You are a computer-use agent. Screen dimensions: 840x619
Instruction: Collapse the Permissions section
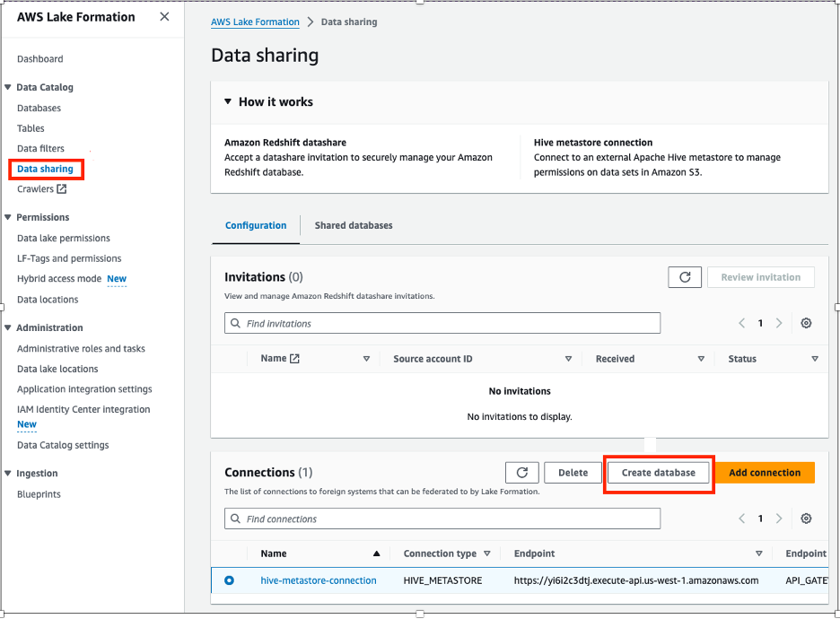tap(7, 217)
